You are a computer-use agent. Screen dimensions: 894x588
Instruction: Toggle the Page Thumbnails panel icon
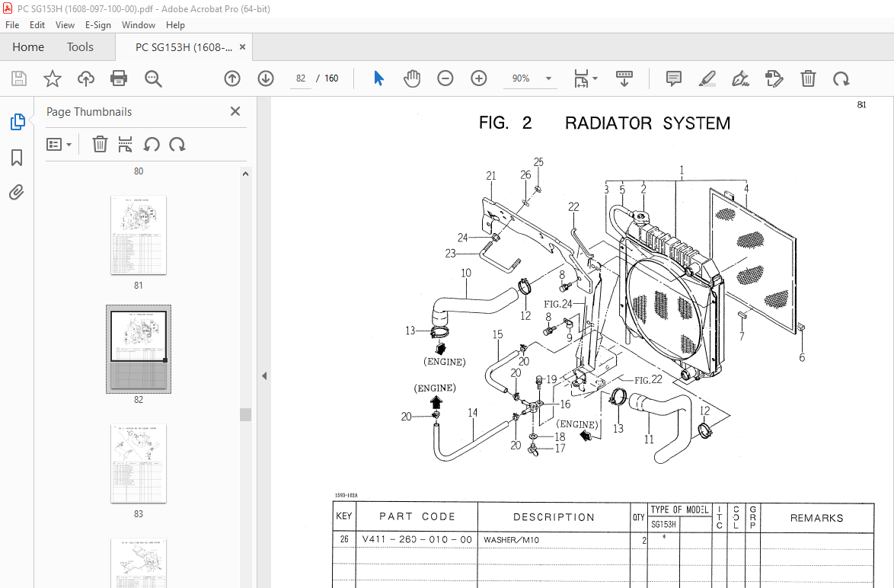[18, 121]
